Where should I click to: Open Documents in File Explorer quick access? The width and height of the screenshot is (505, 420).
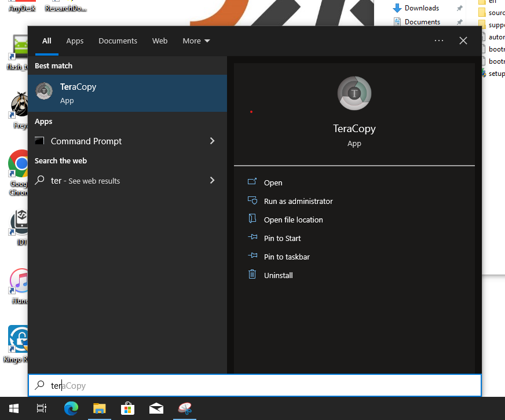click(422, 22)
